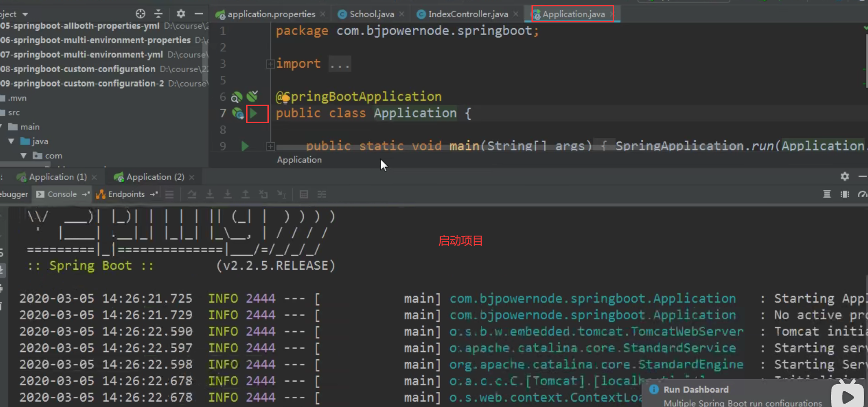Click Drop Frame debug icon
868x407 pixels.
[264, 194]
